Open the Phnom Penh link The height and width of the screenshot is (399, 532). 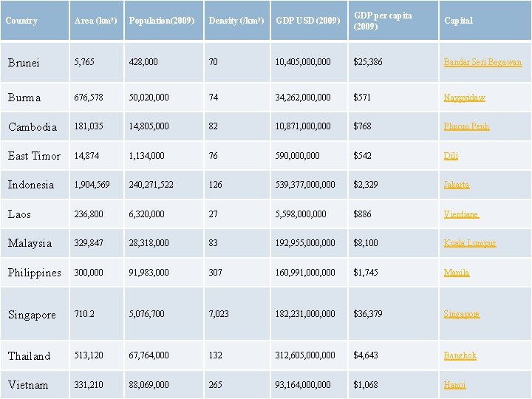(466, 126)
